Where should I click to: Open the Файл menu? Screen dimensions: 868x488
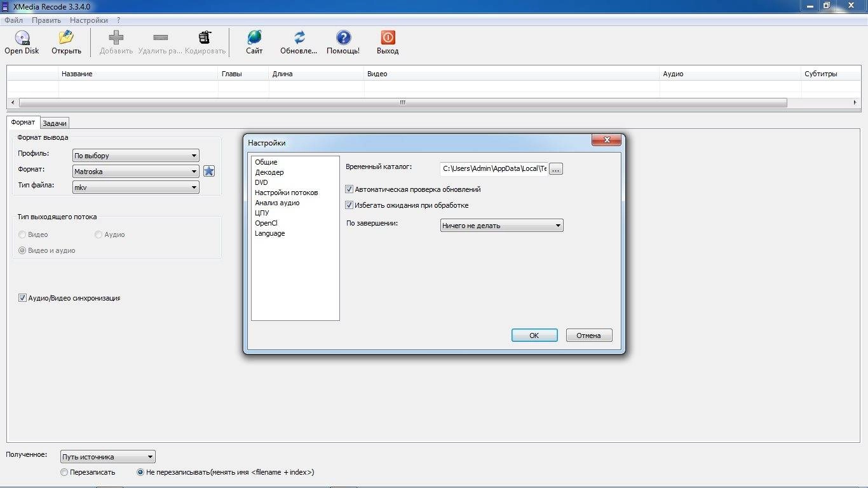coord(13,20)
